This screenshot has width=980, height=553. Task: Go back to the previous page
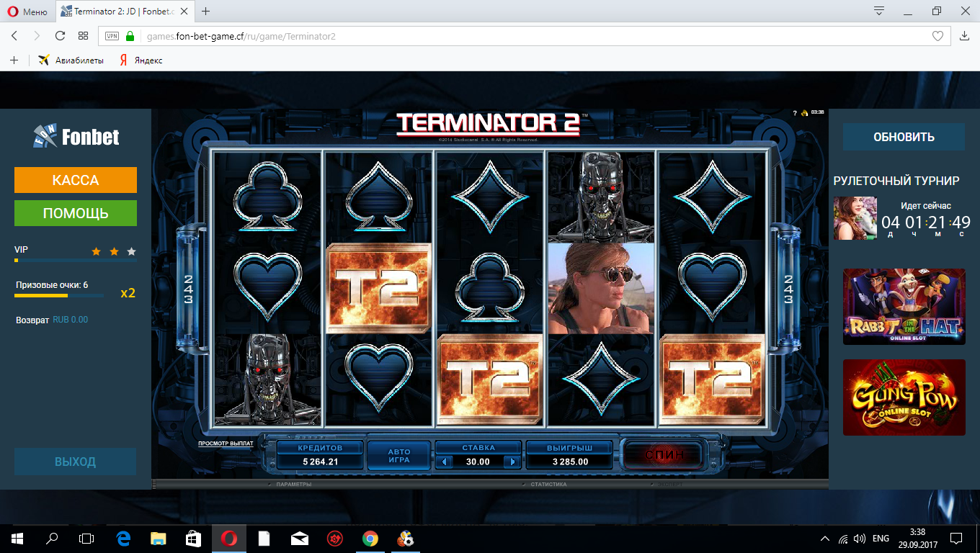[14, 36]
